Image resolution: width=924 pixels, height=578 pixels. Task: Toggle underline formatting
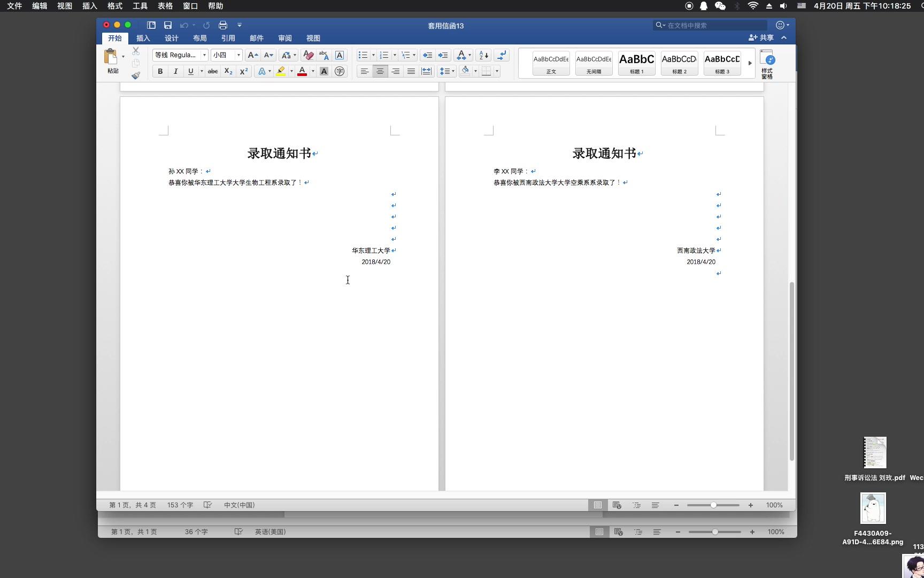point(190,71)
